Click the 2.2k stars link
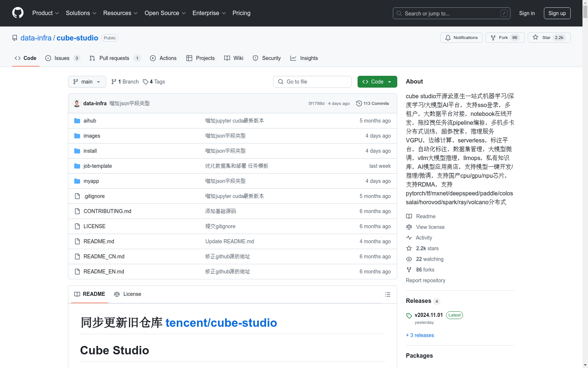This screenshot has width=588, height=368. pyautogui.click(x=427, y=248)
